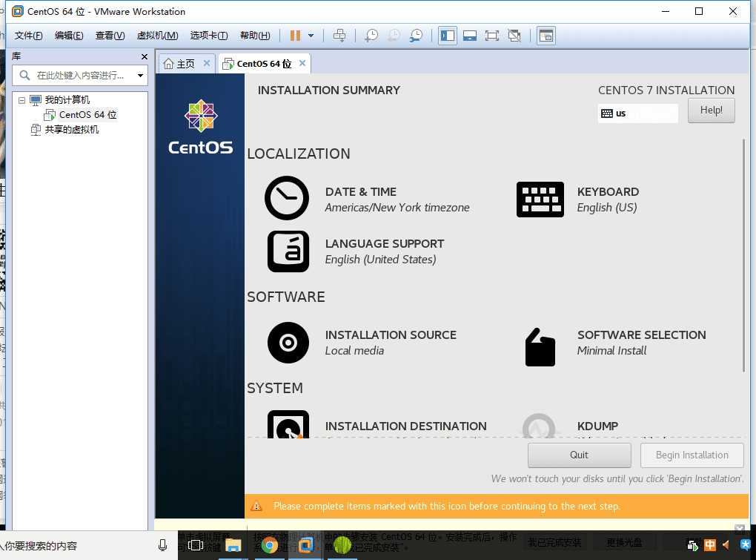Expand the library search filter dropdown
756x560 pixels.
point(140,76)
